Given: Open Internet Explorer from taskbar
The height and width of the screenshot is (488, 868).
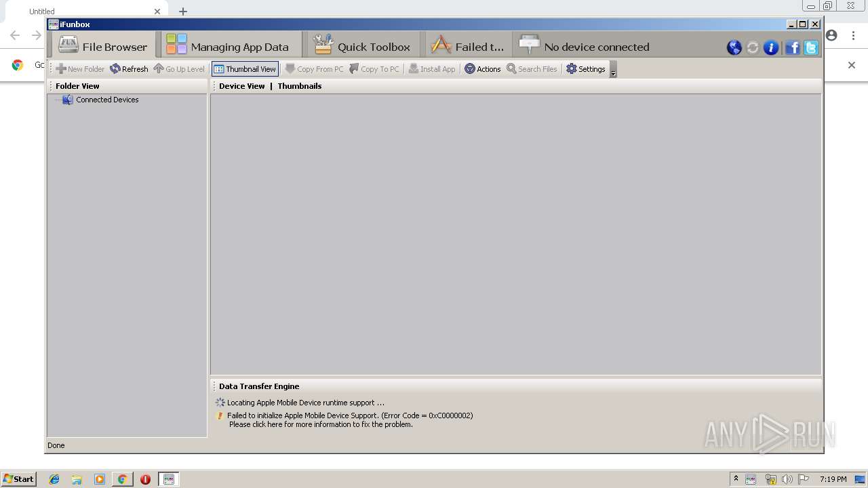Looking at the screenshot, I should click(54, 479).
